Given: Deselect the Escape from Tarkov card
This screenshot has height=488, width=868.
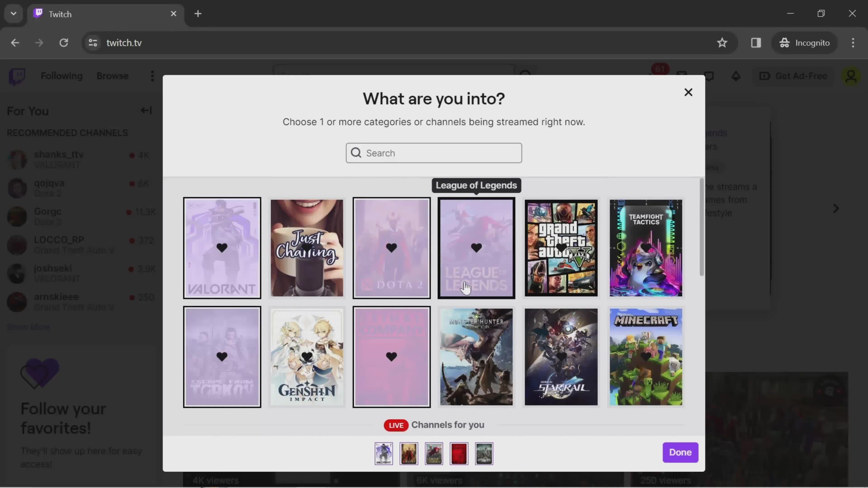Looking at the screenshot, I should click(222, 357).
